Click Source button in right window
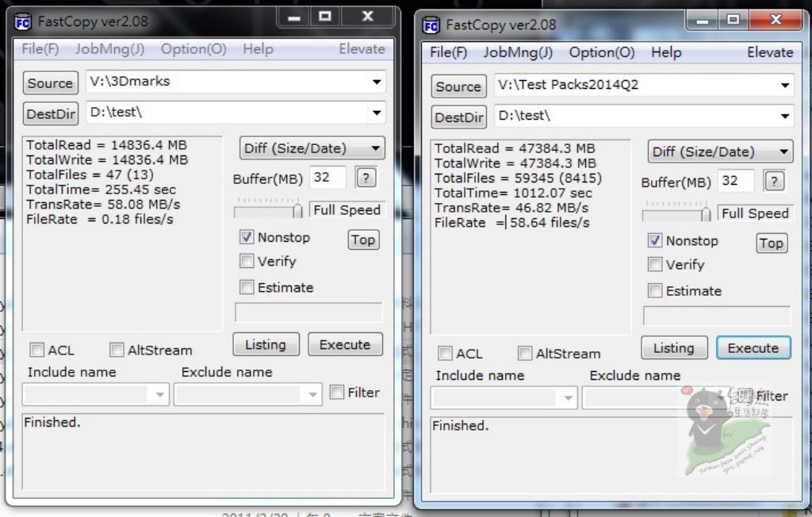Image resolution: width=812 pixels, height=517 pixels. (x=458, y=86)
